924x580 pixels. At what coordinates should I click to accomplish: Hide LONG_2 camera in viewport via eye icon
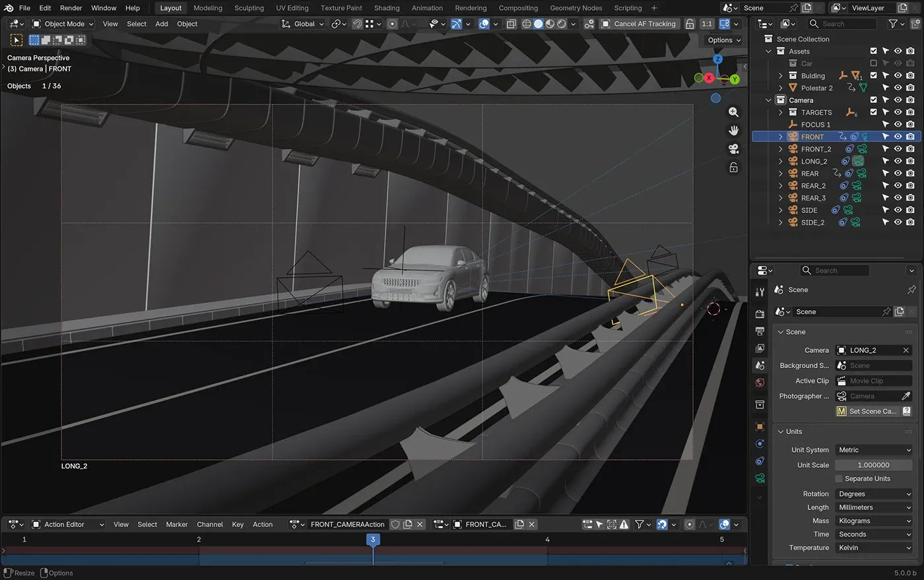pos(898,161)
